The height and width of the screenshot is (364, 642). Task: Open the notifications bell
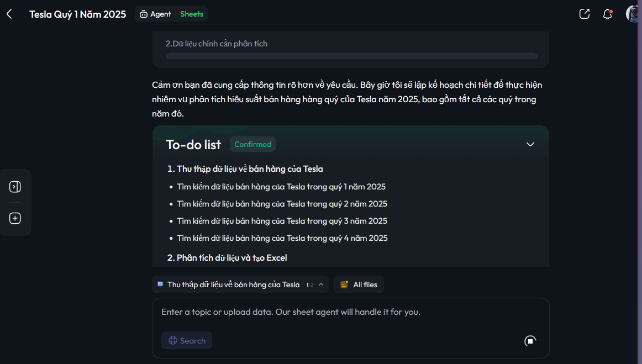coord(608,14)
